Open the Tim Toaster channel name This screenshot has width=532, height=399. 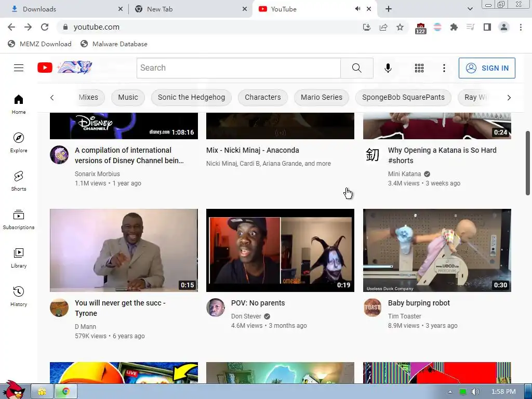point(404,316)
